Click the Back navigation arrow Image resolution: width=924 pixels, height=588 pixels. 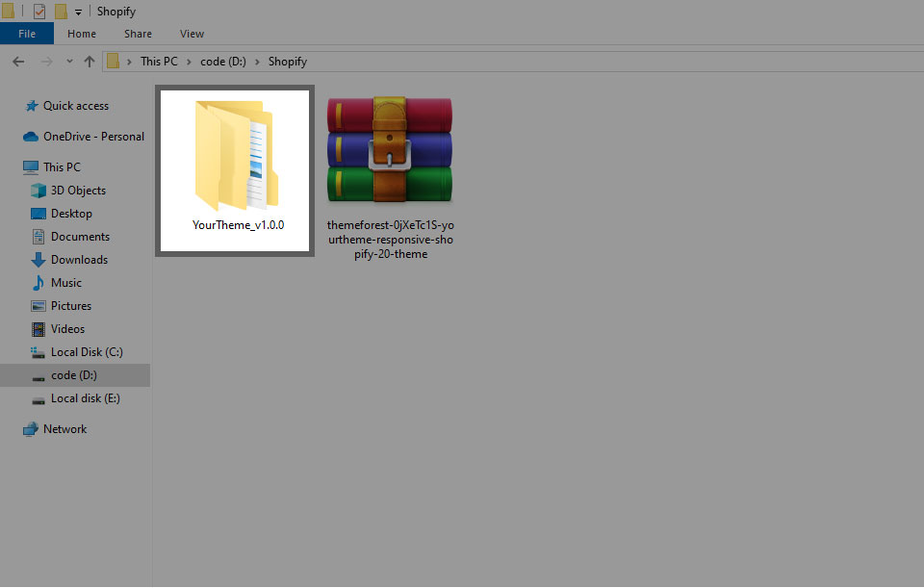point(18,62)
